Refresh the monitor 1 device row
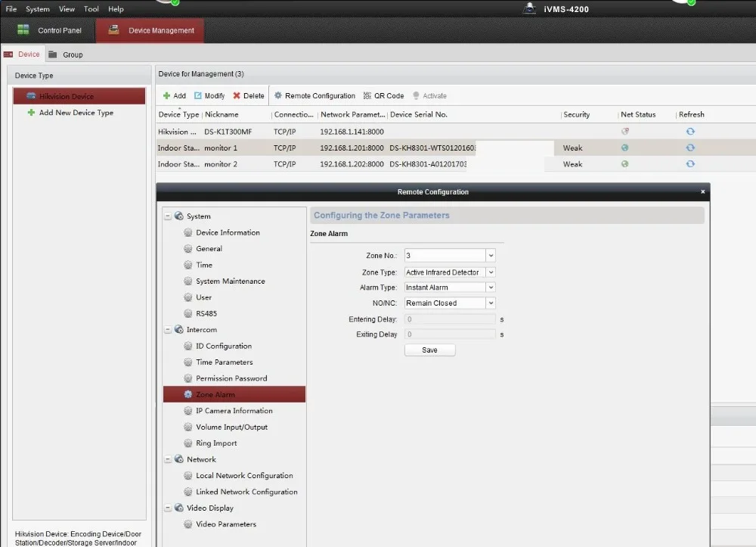756x547 pixels. pyautogui.click(x=690, y=148)
